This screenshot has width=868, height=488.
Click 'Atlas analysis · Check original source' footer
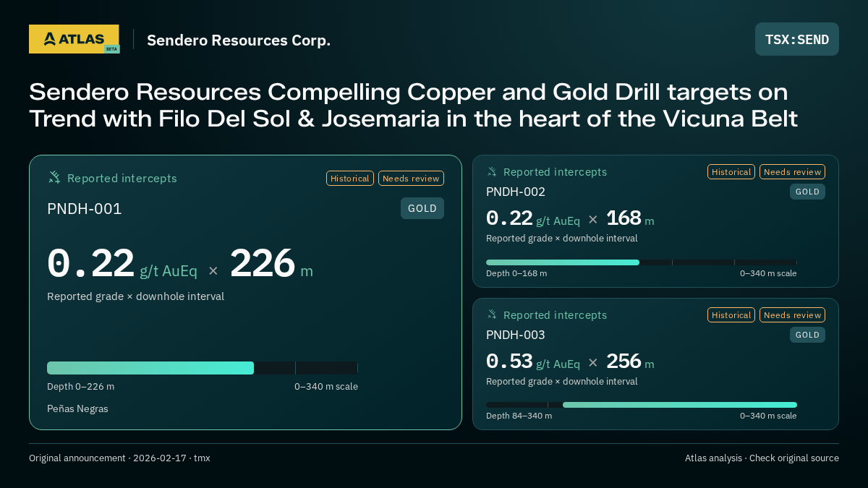[x=762, y=458]
